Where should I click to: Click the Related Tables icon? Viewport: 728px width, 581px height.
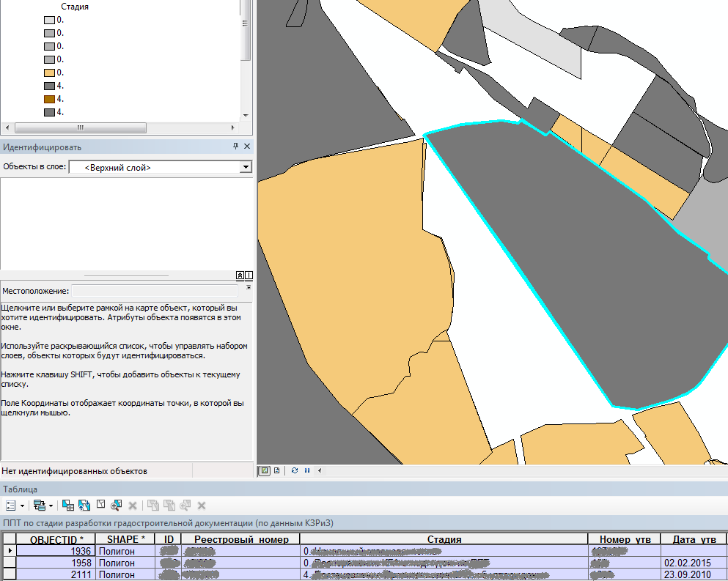pos(39,506)
